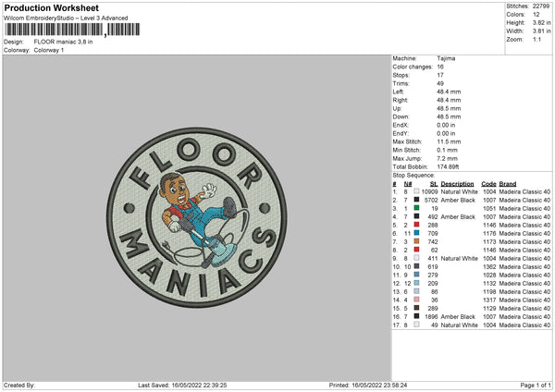The width and height of the screenshot is (555, 392).
Task: Select the design name FLOOR maniac 3,8 in
Action: coord(63,42)
